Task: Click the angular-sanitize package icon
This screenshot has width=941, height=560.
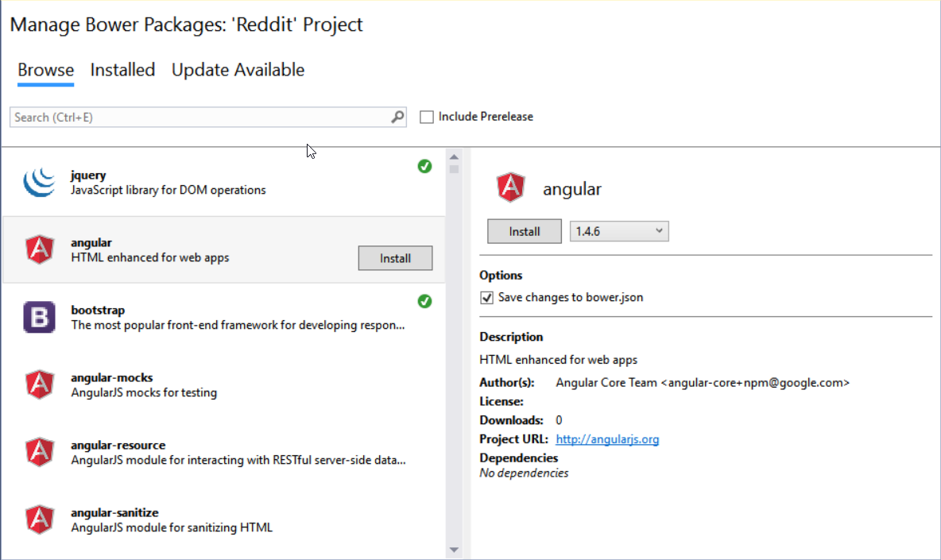Action: click(40, 519)
